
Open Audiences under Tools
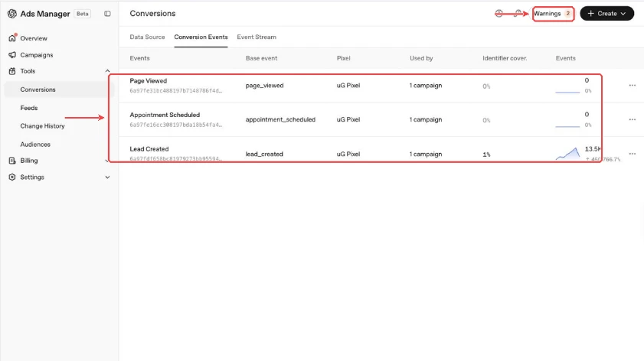point(35,145)
